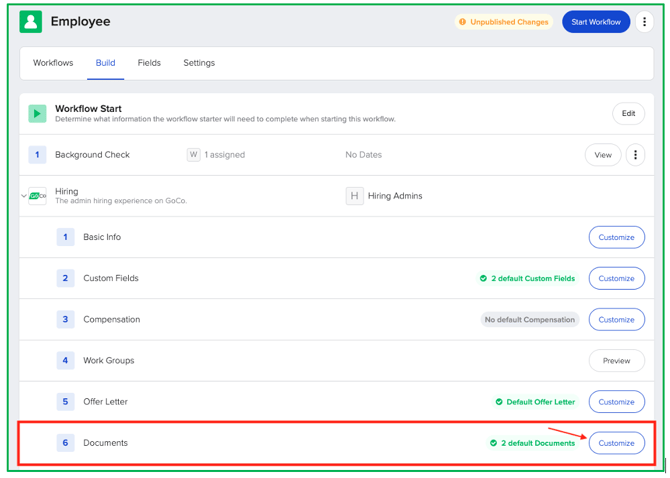Image resolution: width=670 pixels, height=478 pixels.
Task: Click the green Workflow Start play icon
Action: click(x=37, y=114)
